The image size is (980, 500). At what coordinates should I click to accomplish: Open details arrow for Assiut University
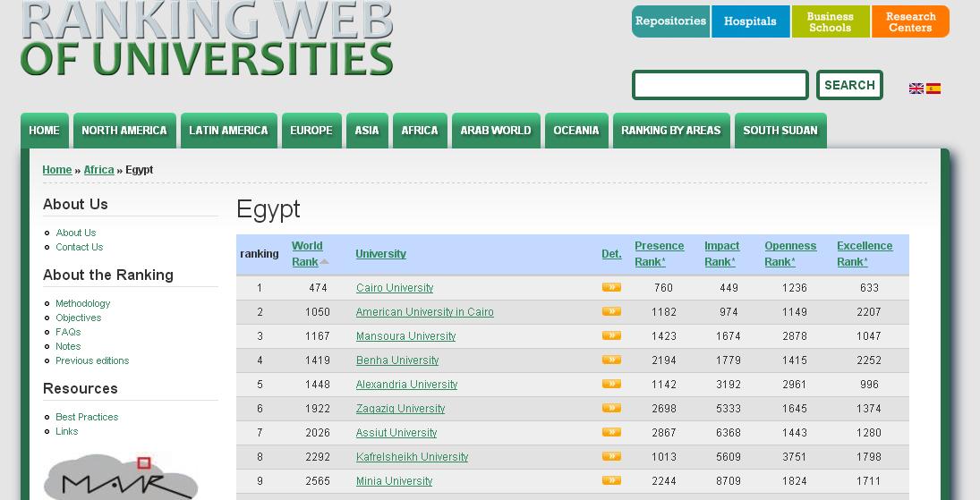(611, 432)
